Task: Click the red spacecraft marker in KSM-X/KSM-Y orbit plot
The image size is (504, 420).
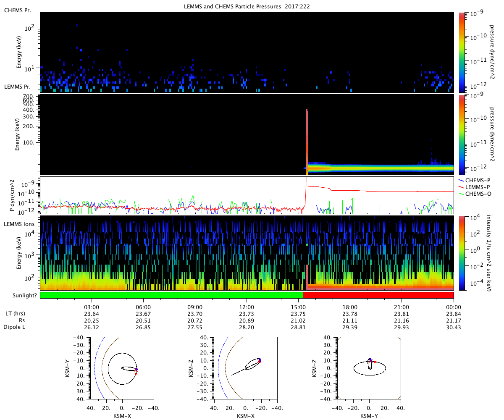Action: pyautogui.click(x=136, y=373)
